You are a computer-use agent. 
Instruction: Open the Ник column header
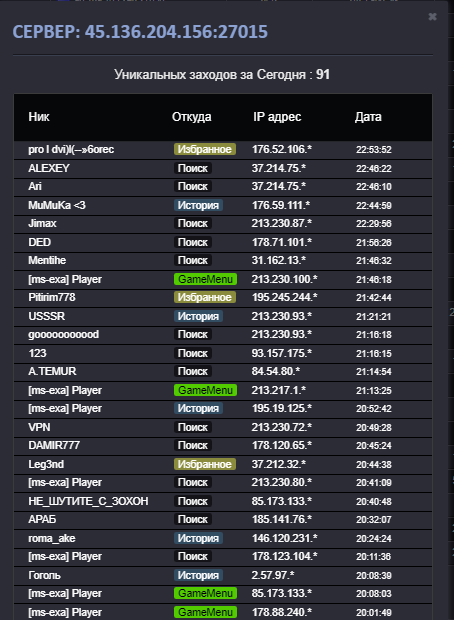[x=39, y=117]
